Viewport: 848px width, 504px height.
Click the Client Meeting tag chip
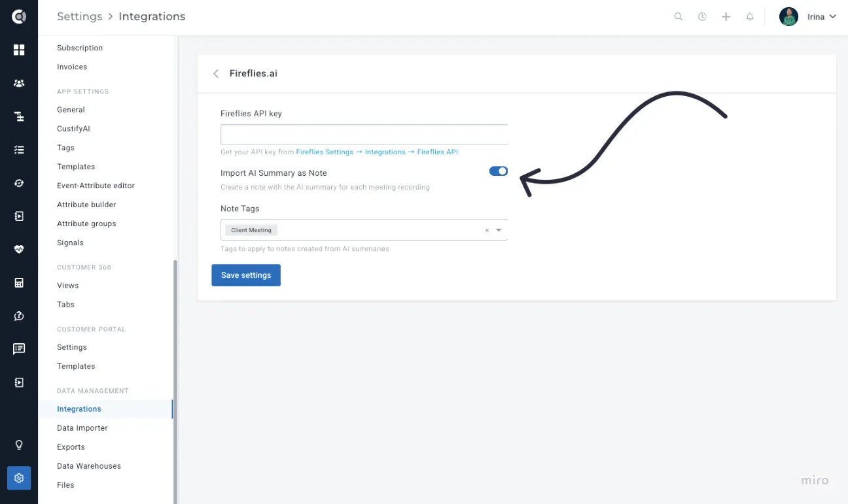(251, 230)
